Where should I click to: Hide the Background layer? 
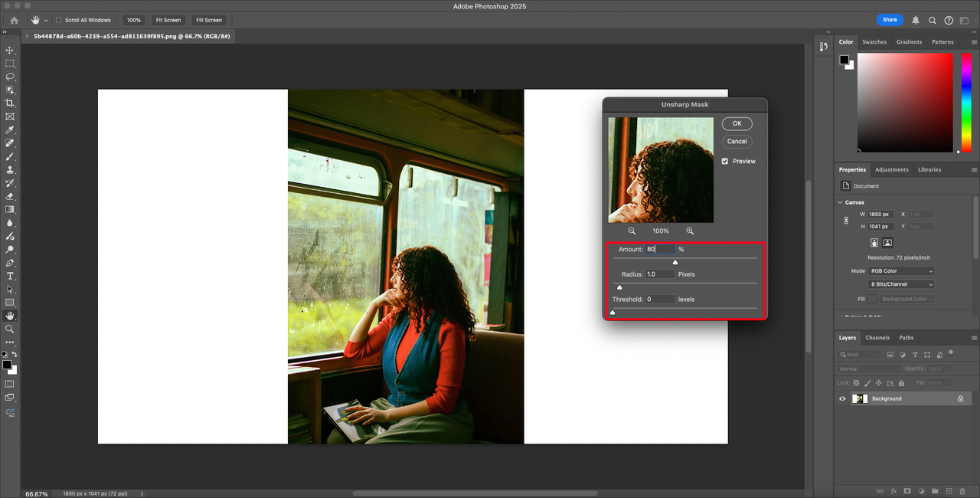842,398
